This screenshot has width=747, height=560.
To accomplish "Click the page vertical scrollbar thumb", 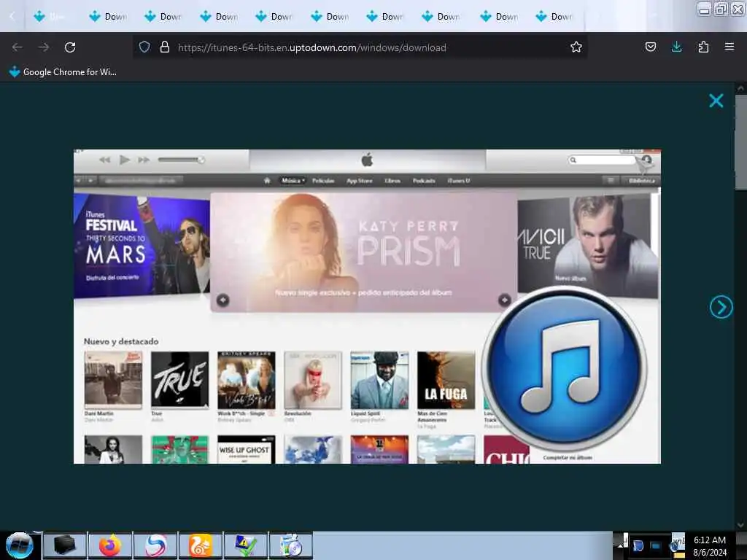I will click(740, 142).
